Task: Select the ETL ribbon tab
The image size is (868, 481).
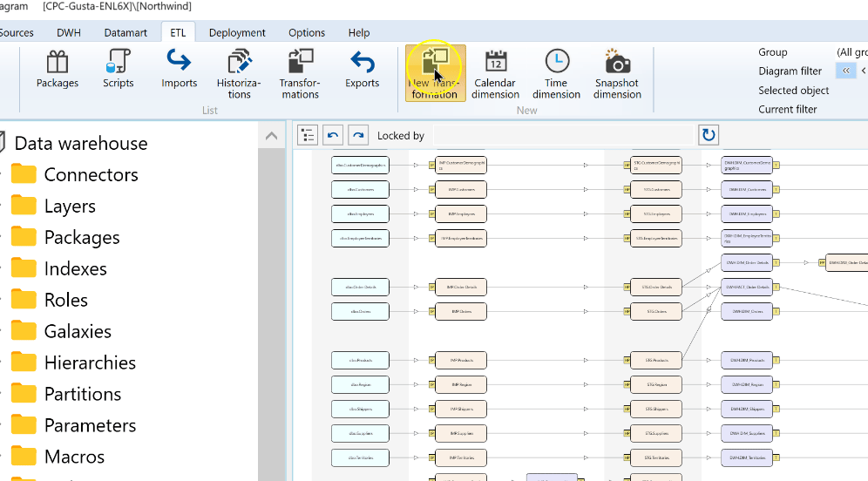Action: pyautogui.click(x=178, y=32)
